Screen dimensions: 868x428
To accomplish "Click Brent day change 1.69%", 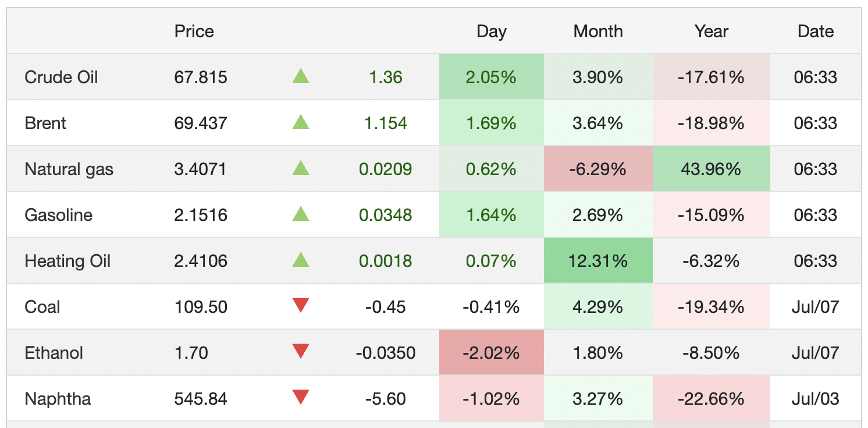I will (492, 123).
